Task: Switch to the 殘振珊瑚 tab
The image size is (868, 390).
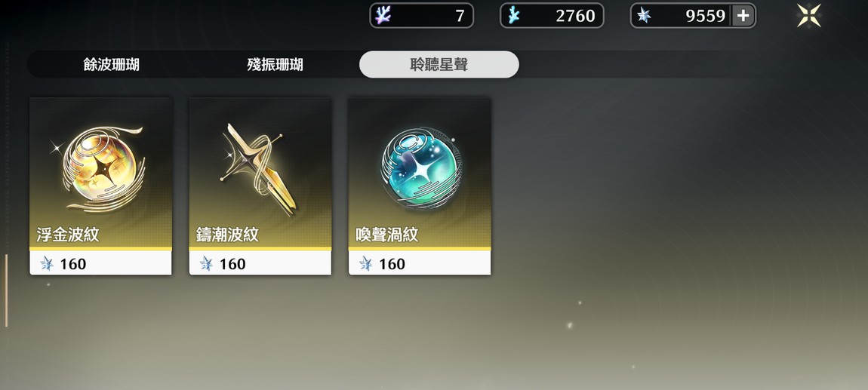Action: tap(275, 65)
